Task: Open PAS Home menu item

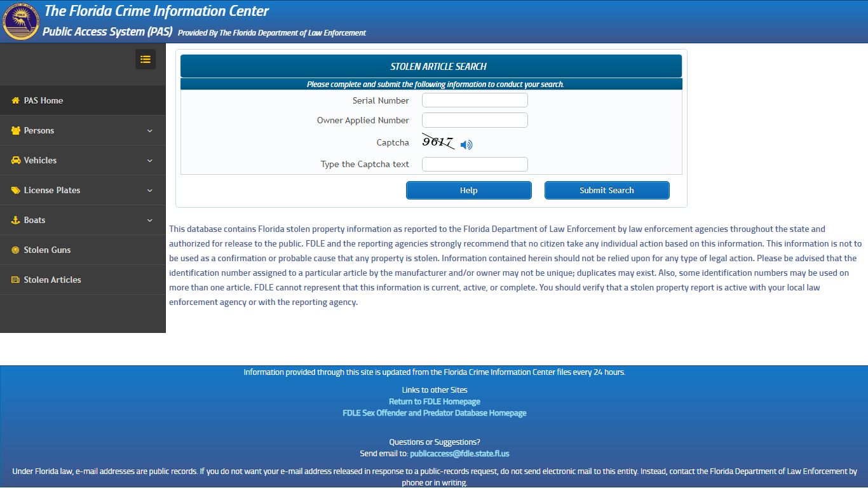Action: [83, 100]
